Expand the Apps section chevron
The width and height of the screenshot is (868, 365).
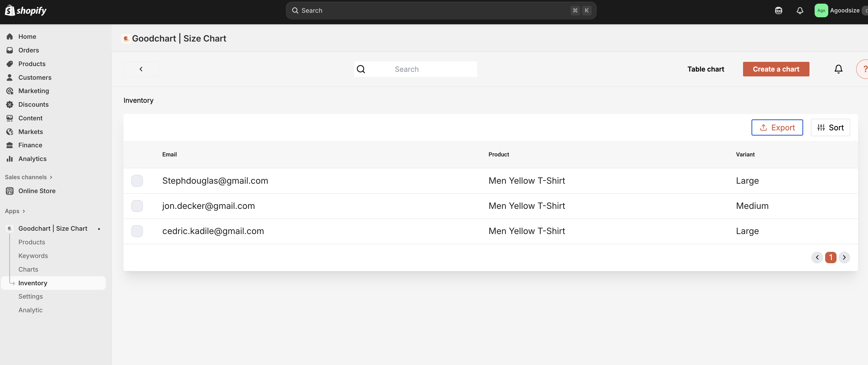(x=24, y=211)
